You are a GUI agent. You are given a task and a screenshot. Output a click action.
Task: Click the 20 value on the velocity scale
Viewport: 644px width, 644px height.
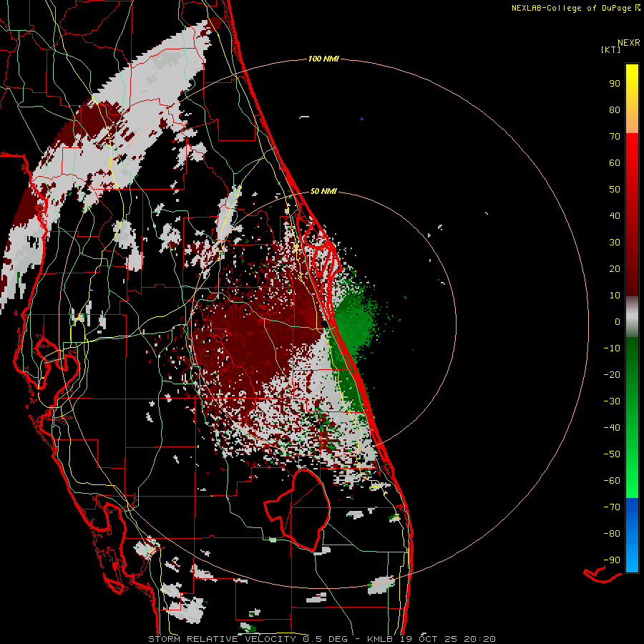tap(615, 268)
